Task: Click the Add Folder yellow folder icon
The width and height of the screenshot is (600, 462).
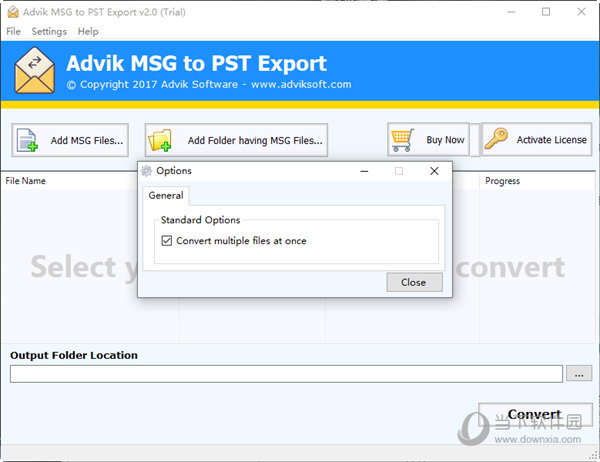Action: [160, 140]
